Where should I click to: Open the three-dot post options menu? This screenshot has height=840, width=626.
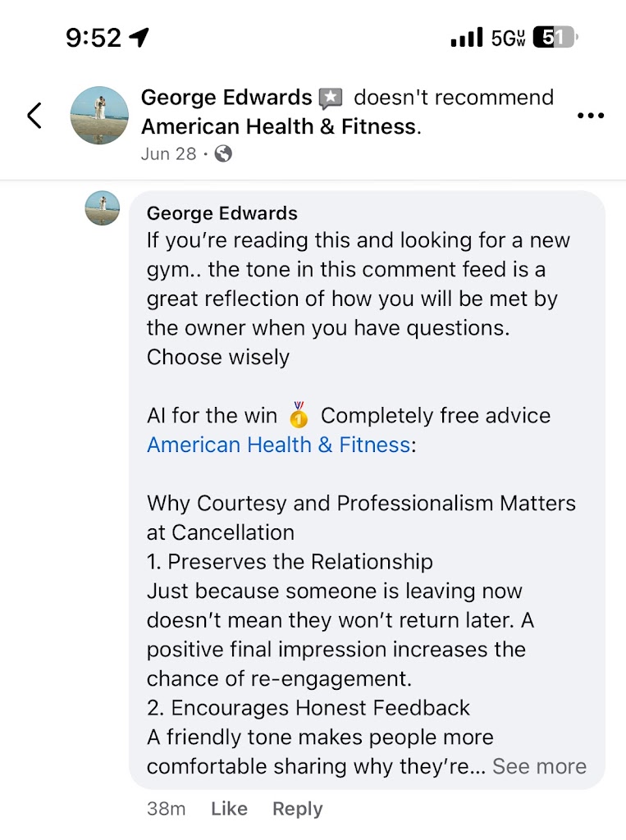(x=591, y=116)
